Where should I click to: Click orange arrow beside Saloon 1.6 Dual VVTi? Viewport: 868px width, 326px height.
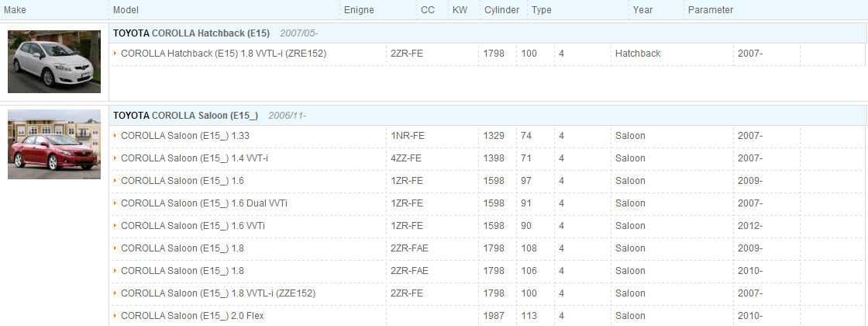tap(115, 203)
